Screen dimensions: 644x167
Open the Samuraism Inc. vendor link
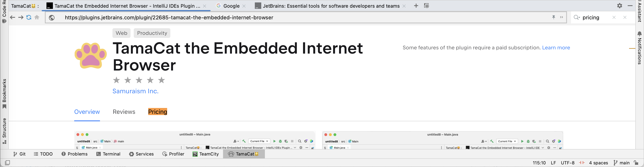coord(136,91)
